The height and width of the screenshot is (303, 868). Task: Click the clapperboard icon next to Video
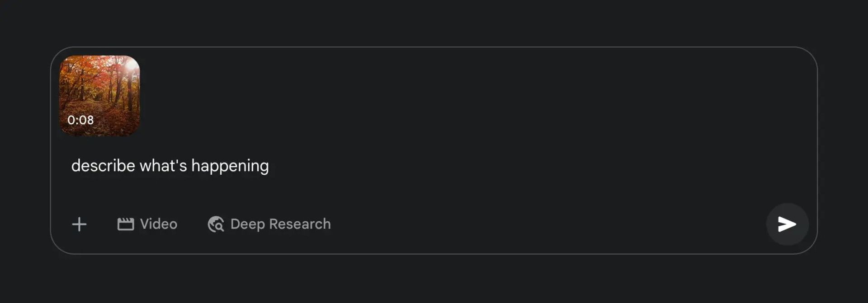point(126,224)
